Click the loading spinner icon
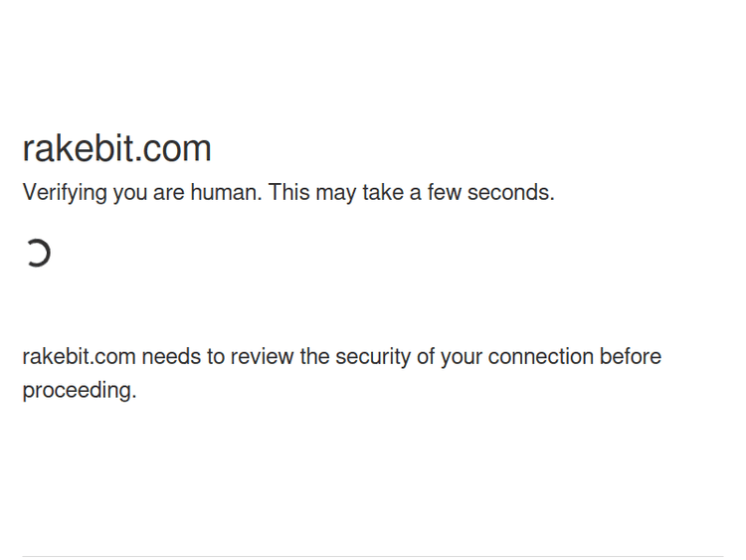The height and width of the screenshot is (560, 746). click(x=38, y=254)
